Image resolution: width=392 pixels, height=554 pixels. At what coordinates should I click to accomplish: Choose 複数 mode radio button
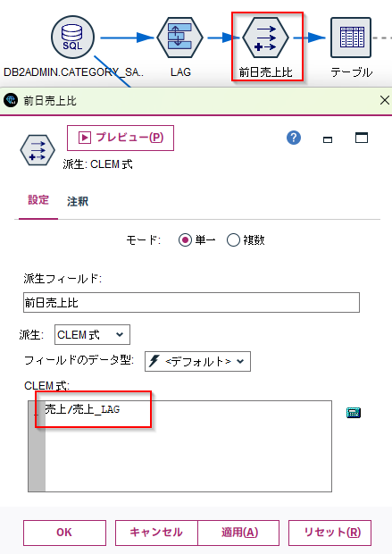tap(233, 240)
